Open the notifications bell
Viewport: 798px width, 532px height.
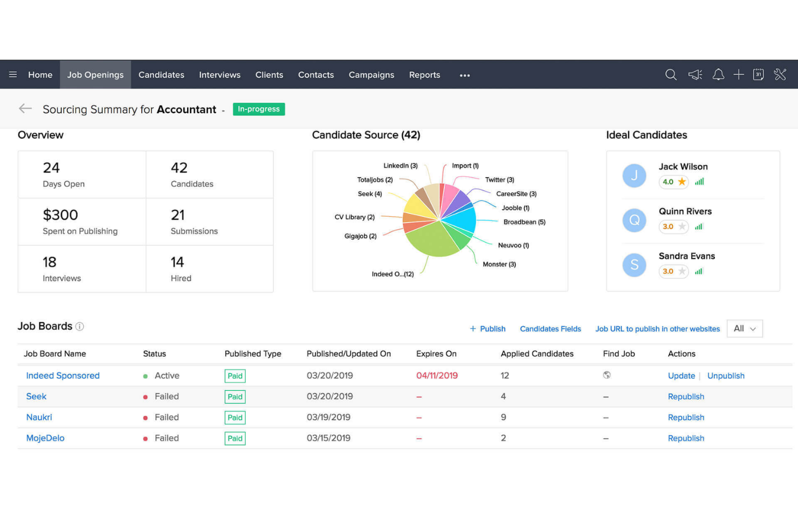(718, 74)
